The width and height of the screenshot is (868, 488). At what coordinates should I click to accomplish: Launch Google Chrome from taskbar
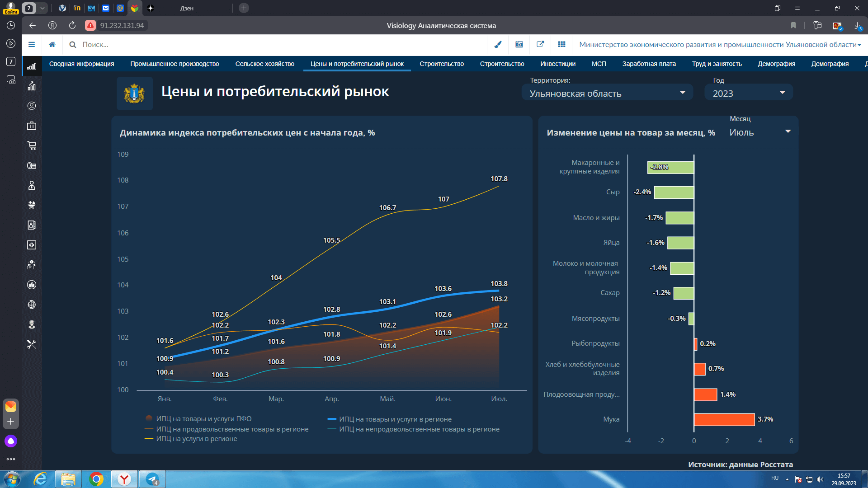point(96,479)
